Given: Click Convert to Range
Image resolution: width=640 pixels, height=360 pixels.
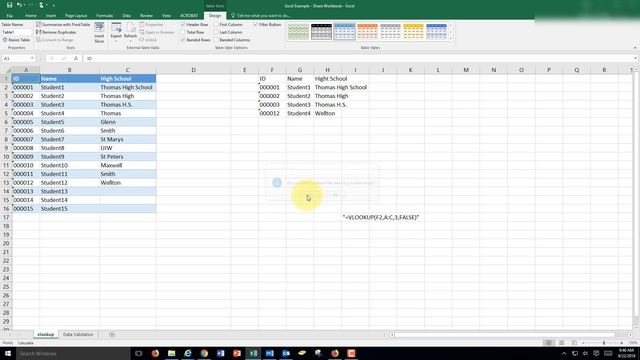Looking at the screenshot, I should 55,40.
